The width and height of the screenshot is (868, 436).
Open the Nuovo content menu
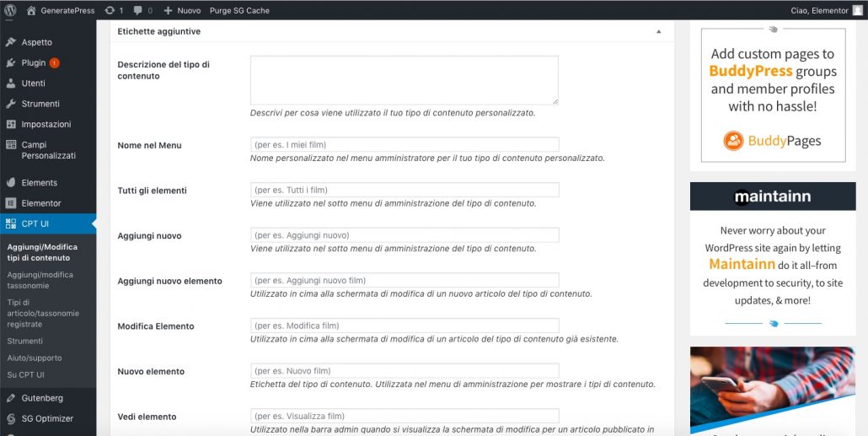pos(182,10)
